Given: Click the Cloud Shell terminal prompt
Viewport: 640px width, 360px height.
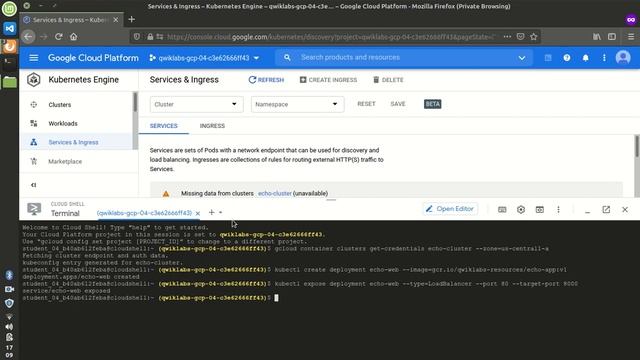Looking at the screenshot, I should pos(276,298).
